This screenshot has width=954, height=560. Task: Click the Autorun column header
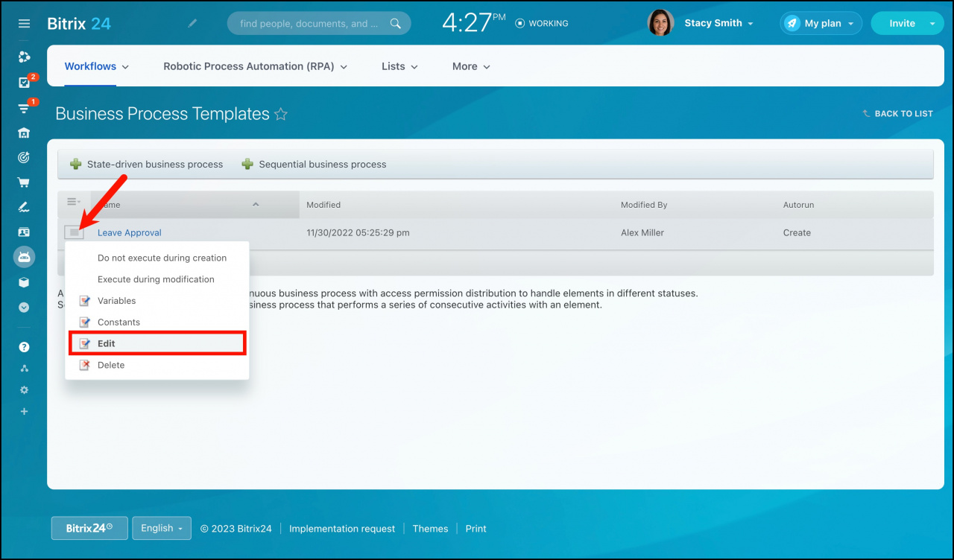coord(799,205)
